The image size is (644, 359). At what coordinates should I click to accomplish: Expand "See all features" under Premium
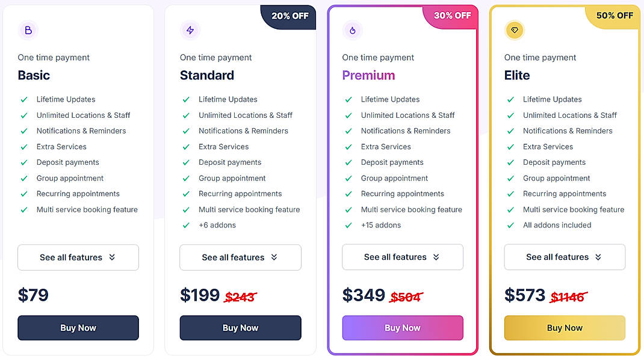coord(402,257)
